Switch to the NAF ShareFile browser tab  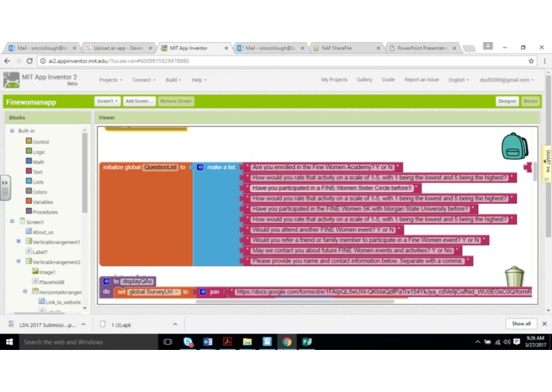pos(347,48)
